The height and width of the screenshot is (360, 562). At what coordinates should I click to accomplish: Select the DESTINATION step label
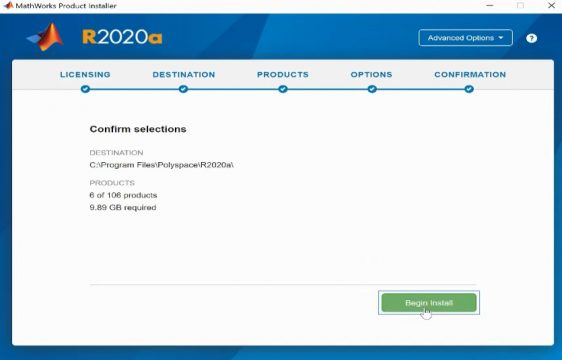pos(184,75)
